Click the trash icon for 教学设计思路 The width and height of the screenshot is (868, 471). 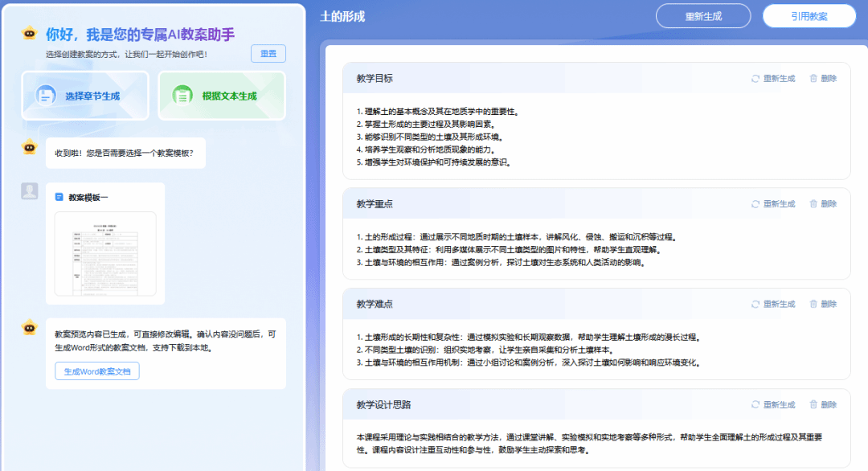tap(813, 404)
